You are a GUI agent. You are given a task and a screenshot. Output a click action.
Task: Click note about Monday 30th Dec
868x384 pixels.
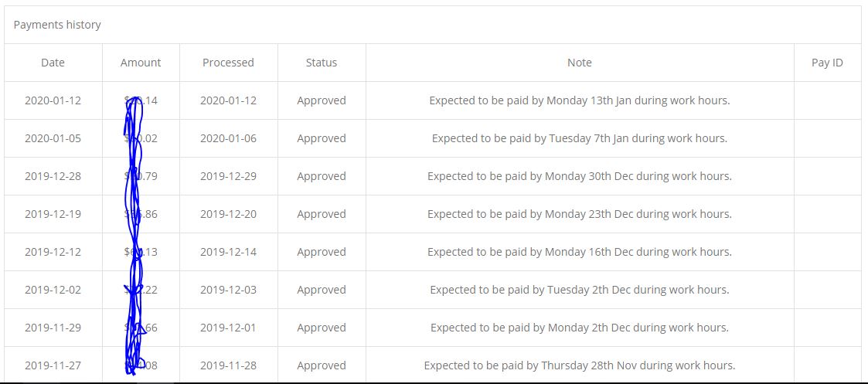tap(580, 176)
